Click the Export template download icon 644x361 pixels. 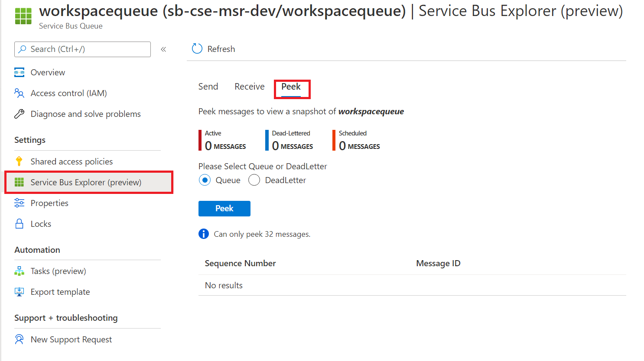tap(19, 291)
